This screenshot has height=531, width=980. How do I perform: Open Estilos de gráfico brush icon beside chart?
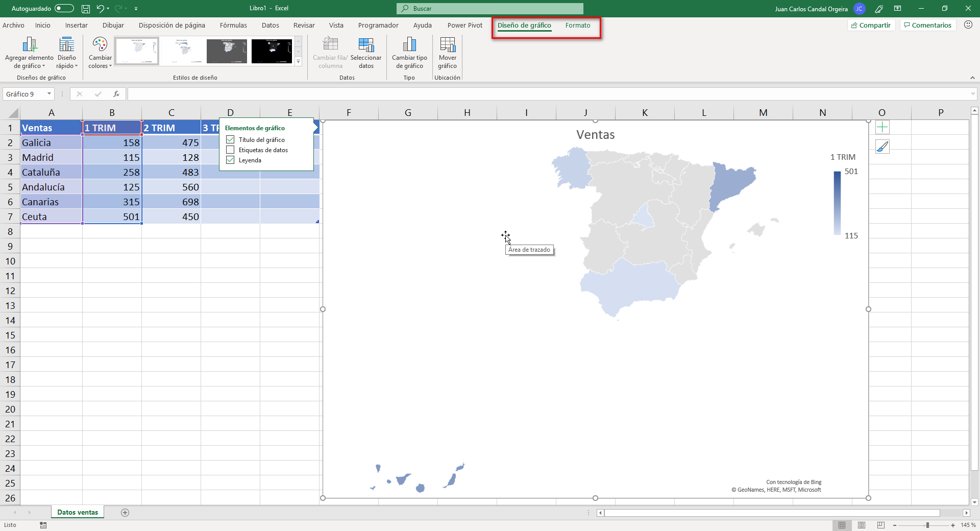point(882,147)
